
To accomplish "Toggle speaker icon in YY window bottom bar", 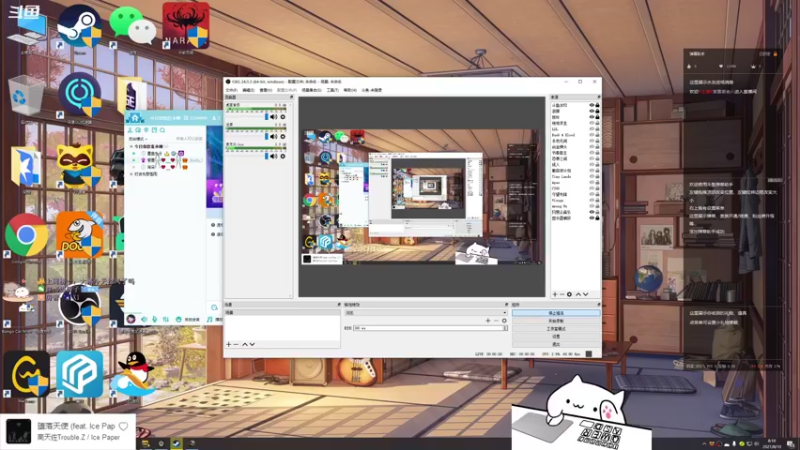I will pos(144,319).
